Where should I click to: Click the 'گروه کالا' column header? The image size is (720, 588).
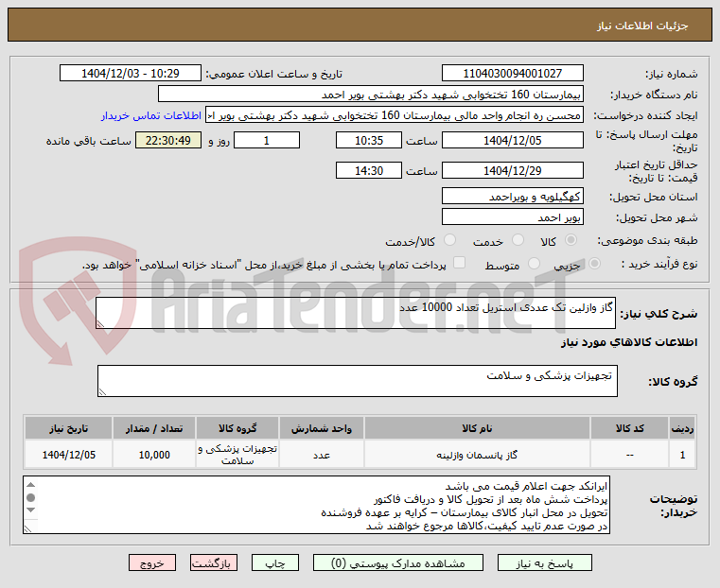point(237,428)
